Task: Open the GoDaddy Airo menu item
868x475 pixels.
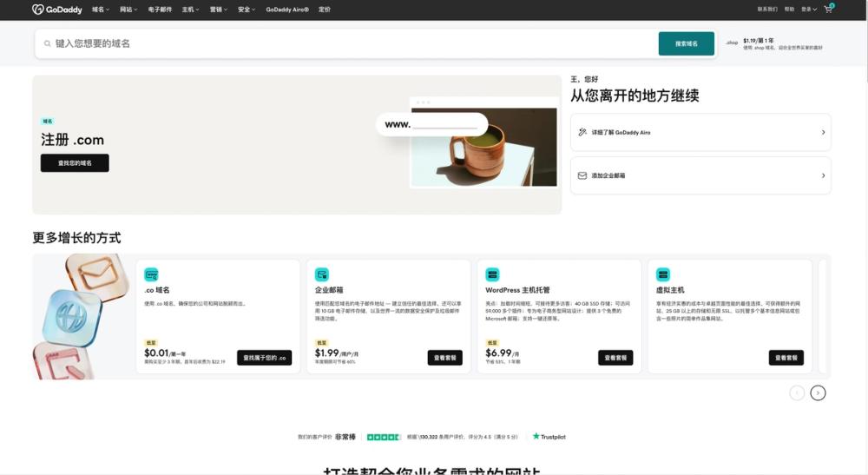Action: pos(287,10)
